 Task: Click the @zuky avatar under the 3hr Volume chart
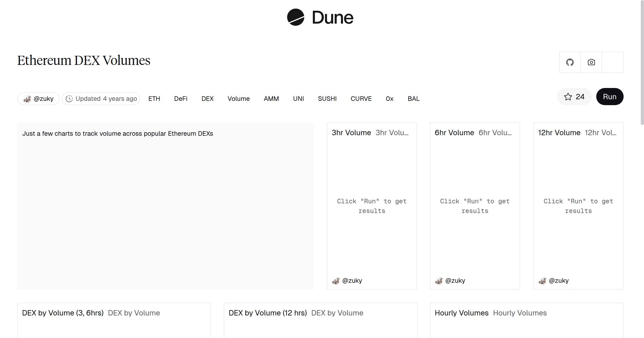pos(336,280)
